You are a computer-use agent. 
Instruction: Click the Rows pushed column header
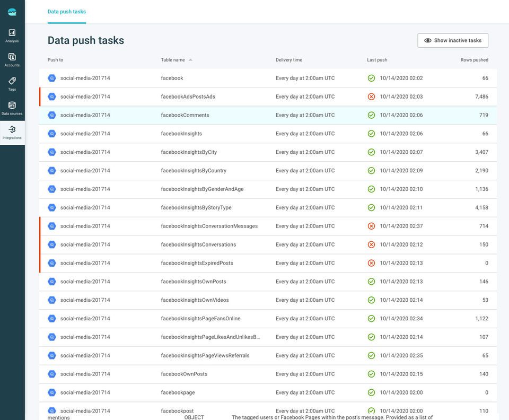(x=474, y=60)
